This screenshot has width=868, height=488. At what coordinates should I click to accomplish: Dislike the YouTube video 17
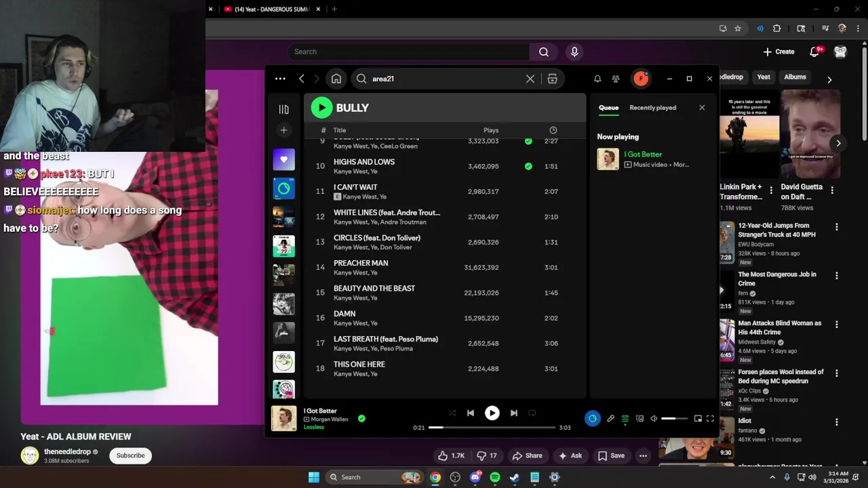click(487, 455)
